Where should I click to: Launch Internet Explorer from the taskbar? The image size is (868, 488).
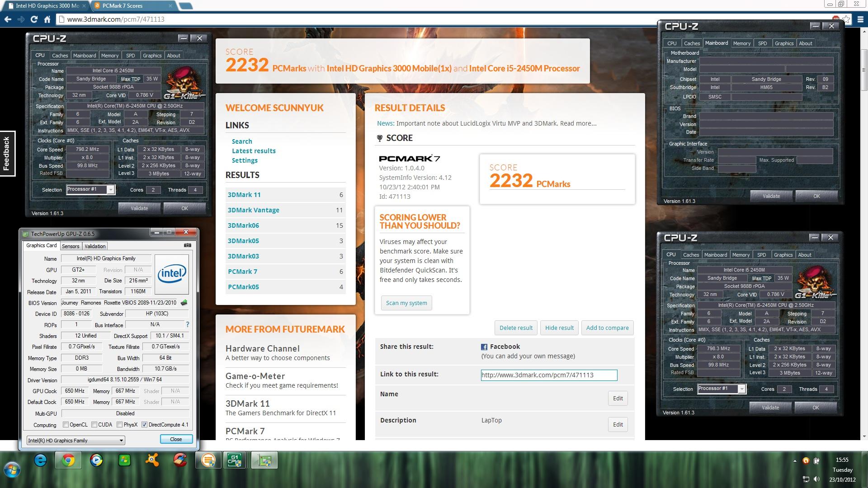41,460
